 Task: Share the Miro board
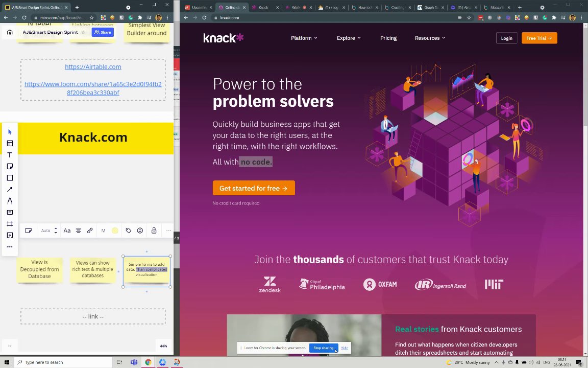pos(103,32)
